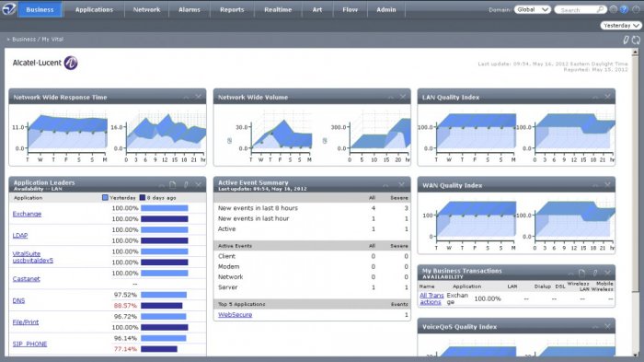Click the edit pencil icon near refresh

click(x=626, y=40)
